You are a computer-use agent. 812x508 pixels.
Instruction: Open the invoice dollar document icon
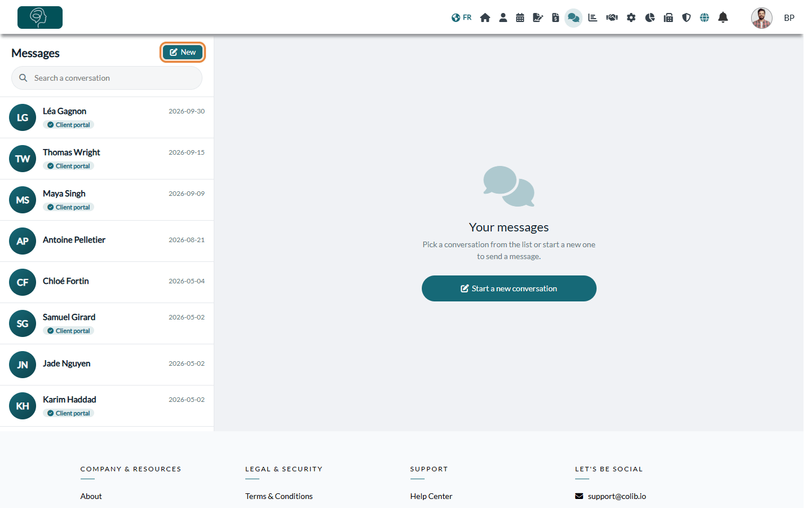coord(555,17)
